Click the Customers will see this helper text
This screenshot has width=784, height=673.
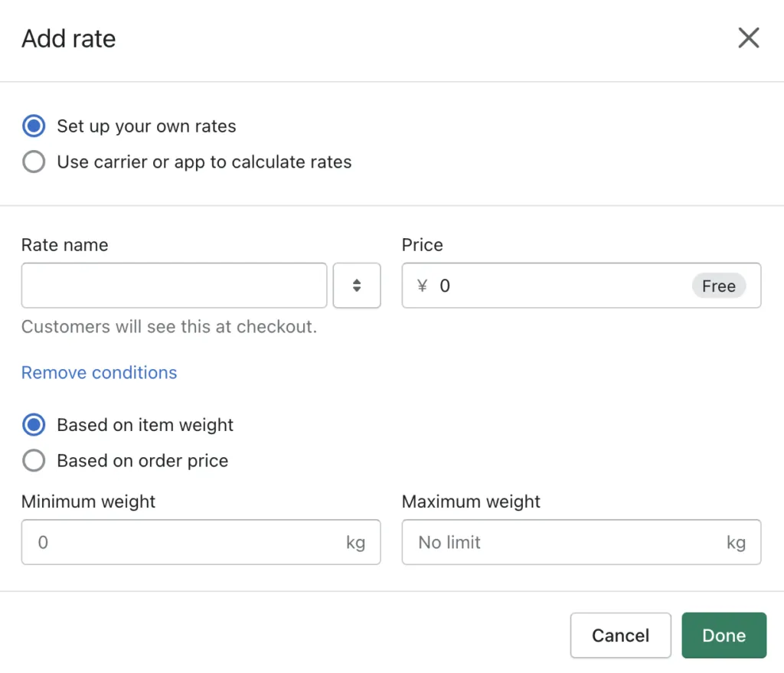(168, 327)
